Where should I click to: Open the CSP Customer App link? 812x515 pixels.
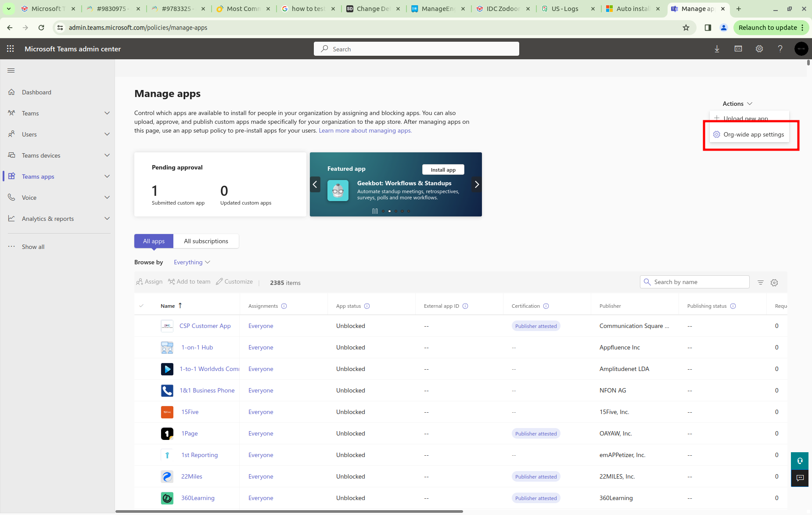(x=205, y=326)
